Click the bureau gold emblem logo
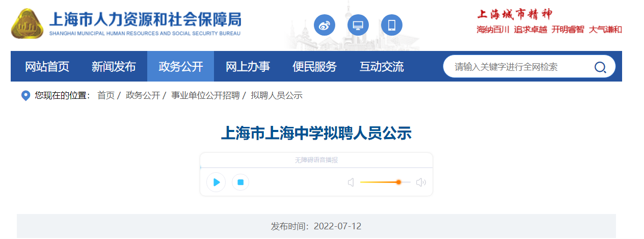 point(28,24)
